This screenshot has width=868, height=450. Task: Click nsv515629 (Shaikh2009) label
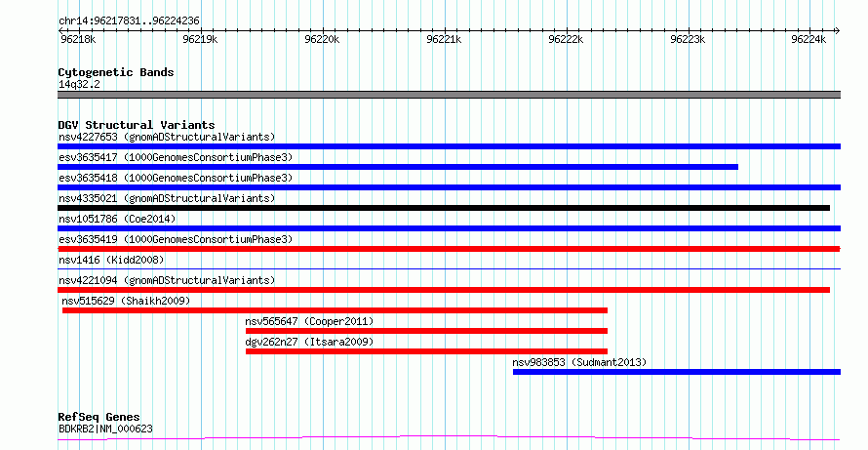[x=126, y=301]
